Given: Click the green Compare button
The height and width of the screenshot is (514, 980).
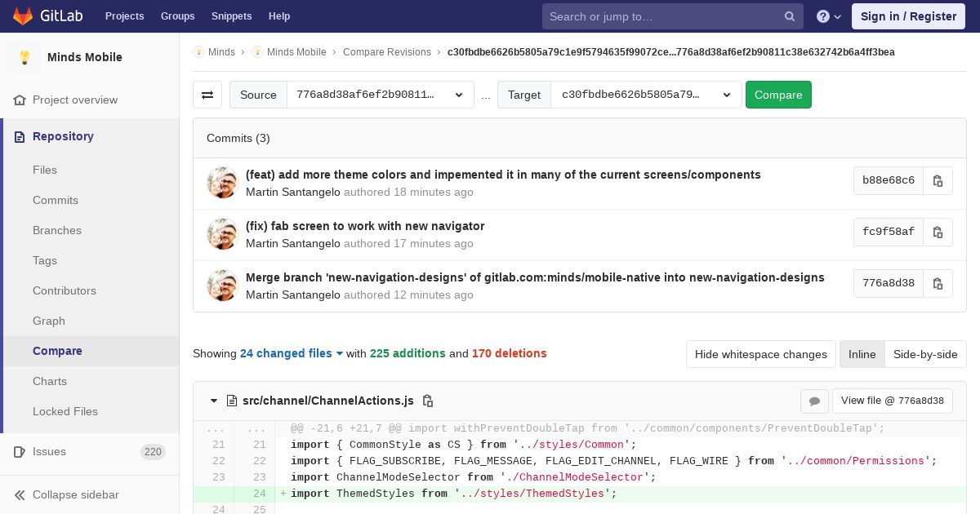Looking at the screenshot, I should [777, 95].
